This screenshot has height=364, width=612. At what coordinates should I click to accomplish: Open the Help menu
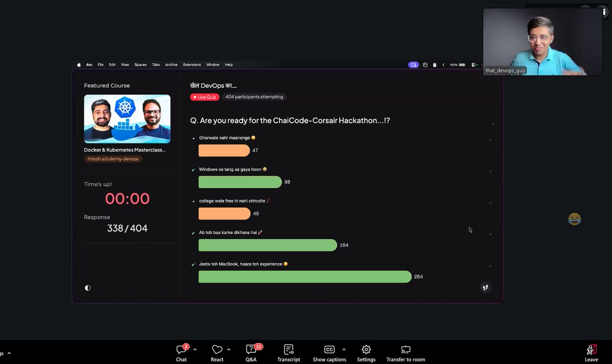click(x=229, y=65)
